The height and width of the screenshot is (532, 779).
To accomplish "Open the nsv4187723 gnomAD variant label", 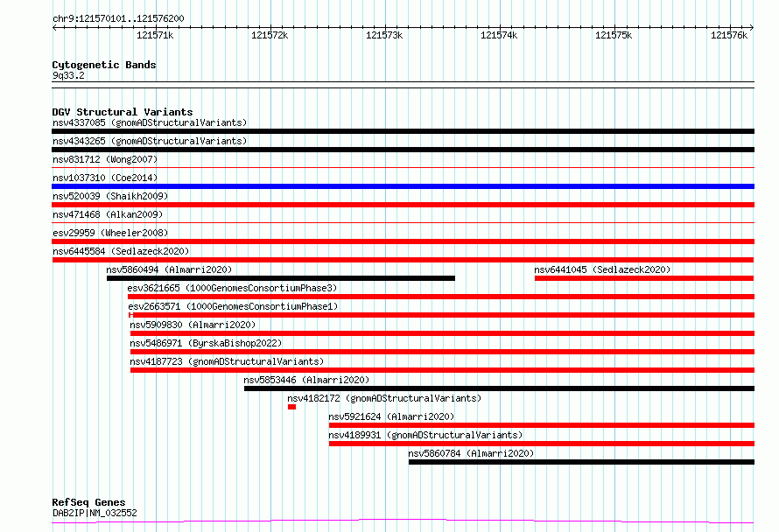I will [227, 361].
